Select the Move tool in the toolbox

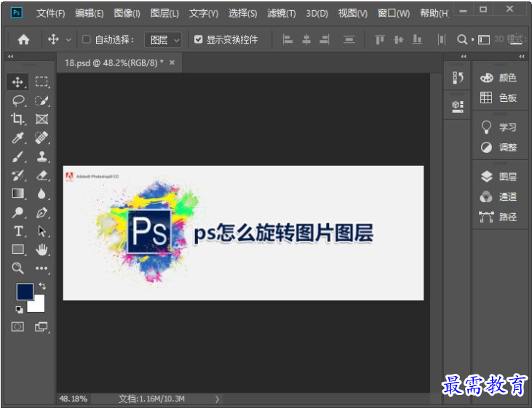17,82
